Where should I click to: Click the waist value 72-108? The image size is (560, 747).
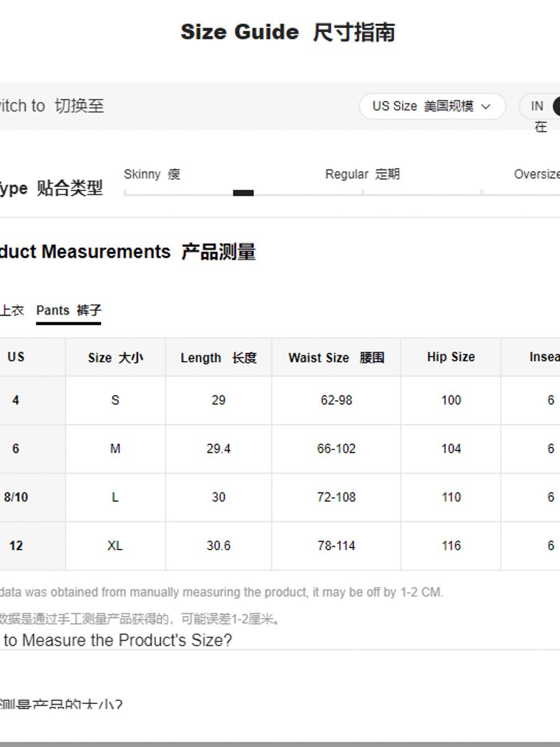[x=336, y=497]
